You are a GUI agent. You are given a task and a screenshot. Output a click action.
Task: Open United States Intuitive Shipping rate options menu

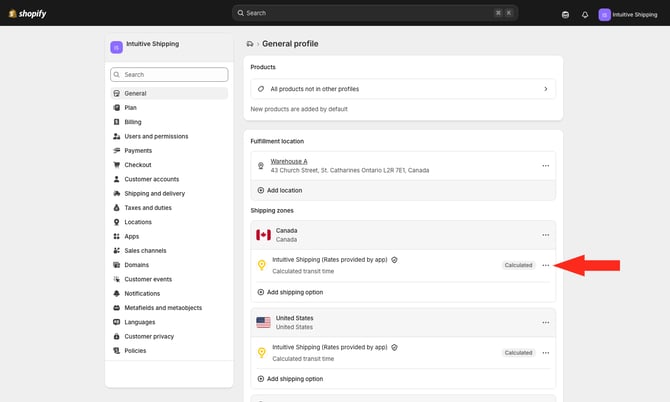546,353
